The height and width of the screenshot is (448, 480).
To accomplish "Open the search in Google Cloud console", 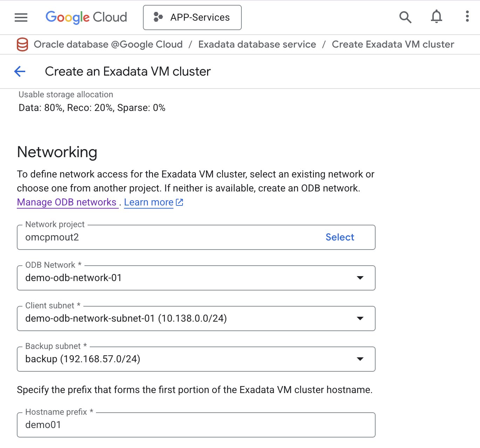I will pyautogui.click(x=405, y=17).
